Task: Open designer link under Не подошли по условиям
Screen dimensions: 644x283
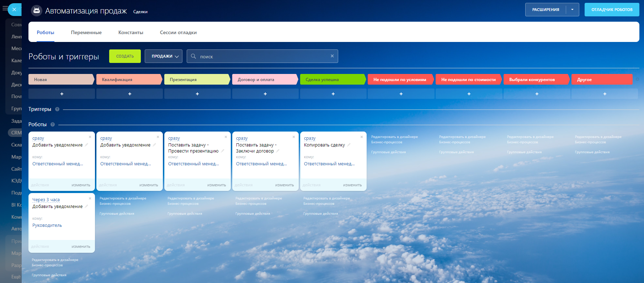Action: (x=394, y=139)
